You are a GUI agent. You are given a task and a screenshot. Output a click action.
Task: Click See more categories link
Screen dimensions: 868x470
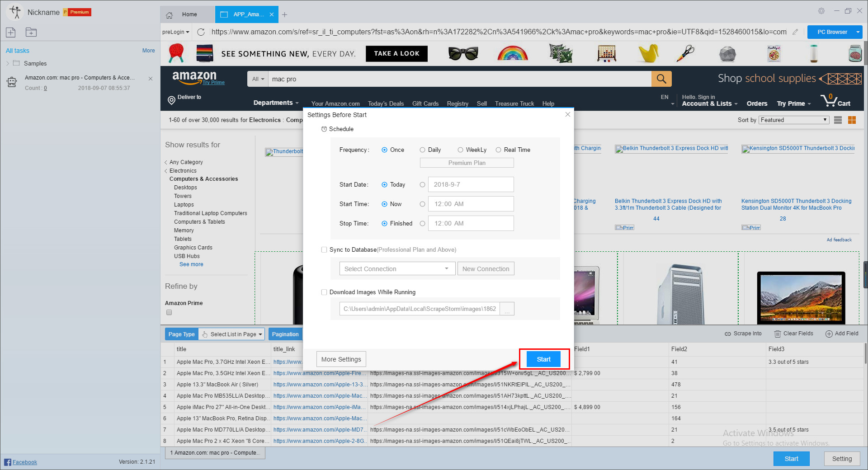(191, 264)
